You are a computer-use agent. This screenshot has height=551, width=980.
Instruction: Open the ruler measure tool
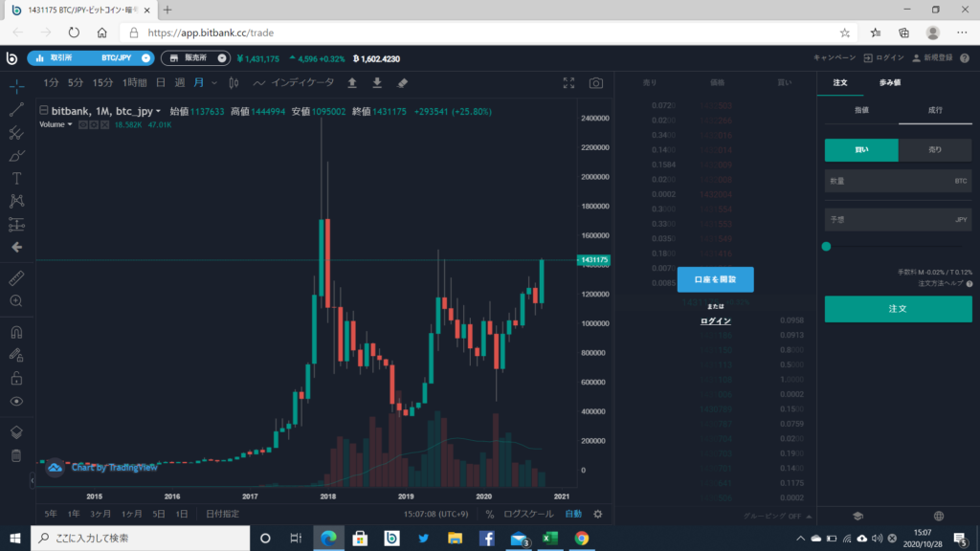pyautogui.click(x=16, y=278)
